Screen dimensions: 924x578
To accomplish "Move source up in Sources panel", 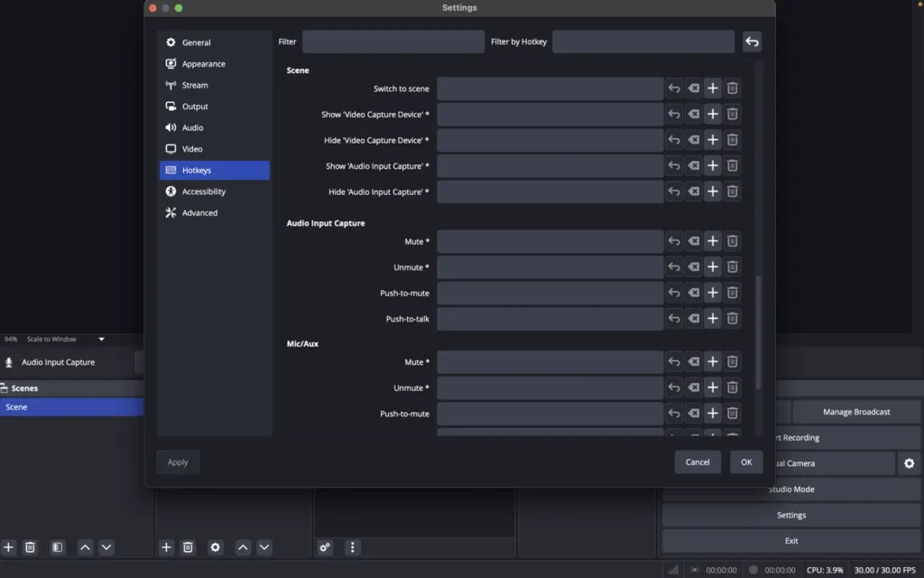I will [243, 547].
